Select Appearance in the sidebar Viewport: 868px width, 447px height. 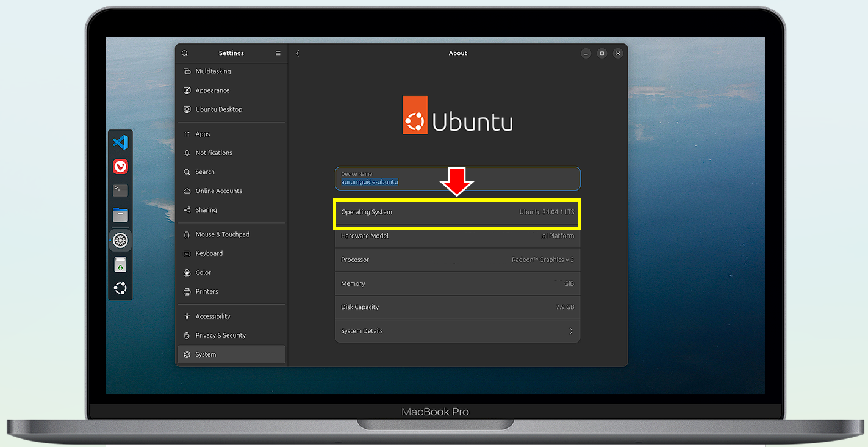[212, 90]
